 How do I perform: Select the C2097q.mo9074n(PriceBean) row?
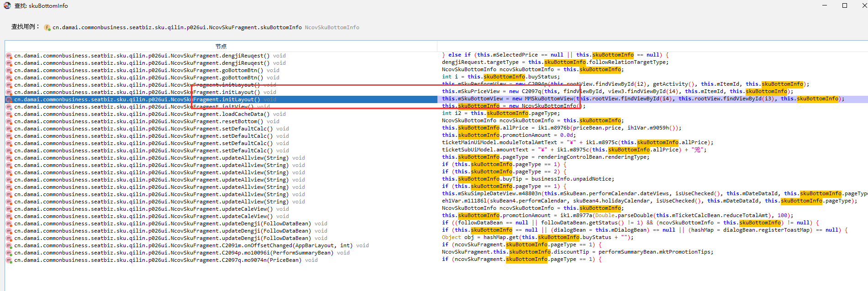click(221, 260)
